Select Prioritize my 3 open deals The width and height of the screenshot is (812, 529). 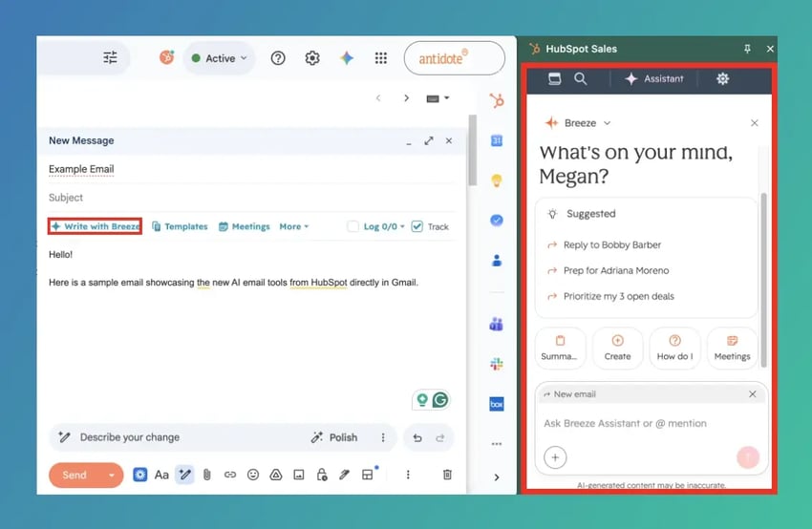(x=618, y=297)
